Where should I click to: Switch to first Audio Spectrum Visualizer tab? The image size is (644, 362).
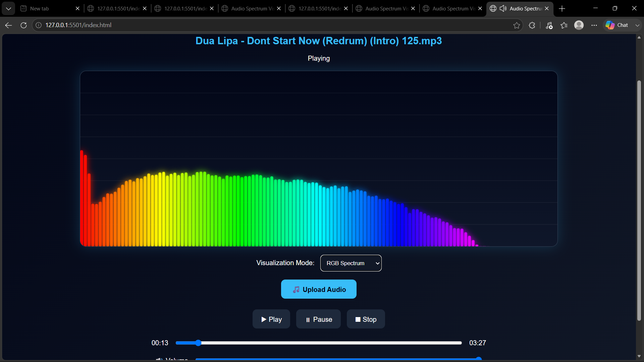click(251, 8)
